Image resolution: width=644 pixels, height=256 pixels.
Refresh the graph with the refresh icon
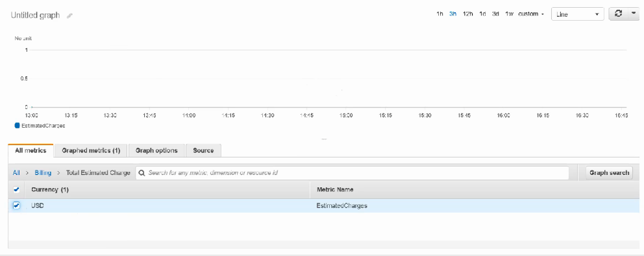pyautogui.click(x=619, y=14)
